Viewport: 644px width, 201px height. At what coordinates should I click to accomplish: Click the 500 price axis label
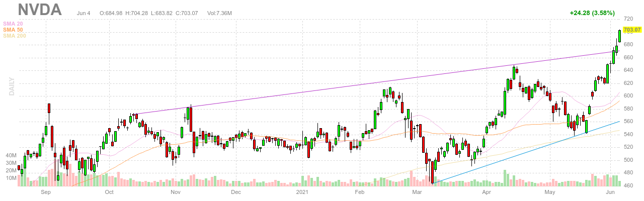(628, 160)
